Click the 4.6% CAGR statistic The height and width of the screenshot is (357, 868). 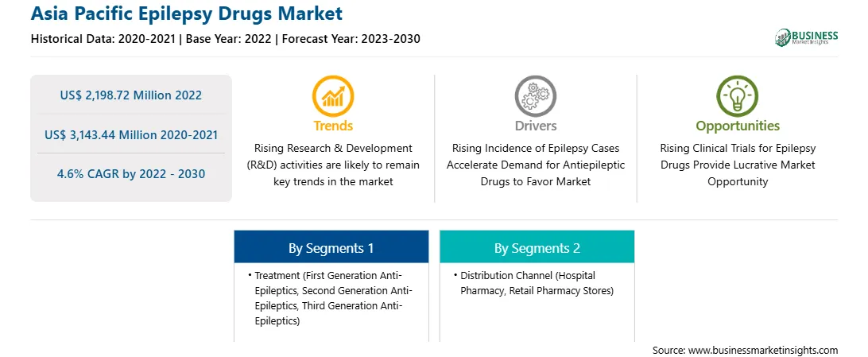pyautogui.click(x=130, y=174)
